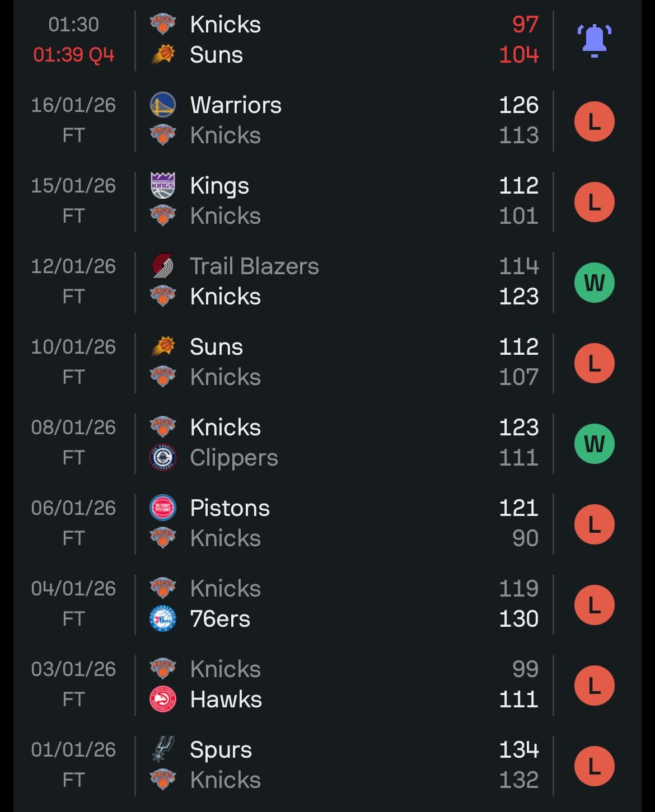The width and height of the screenshot is (655, 812).
Task: Click the San Antonio Spurs logo
Action: coord(163,750)
